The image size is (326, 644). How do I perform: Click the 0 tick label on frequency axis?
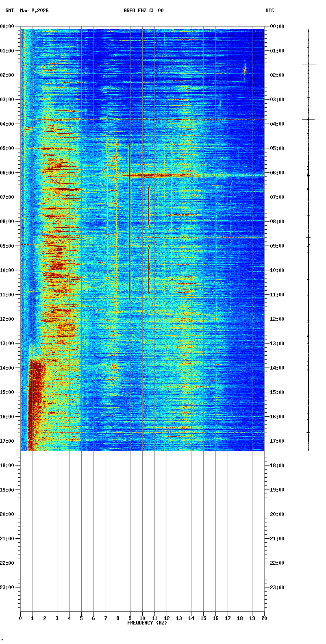pos(20,618)
